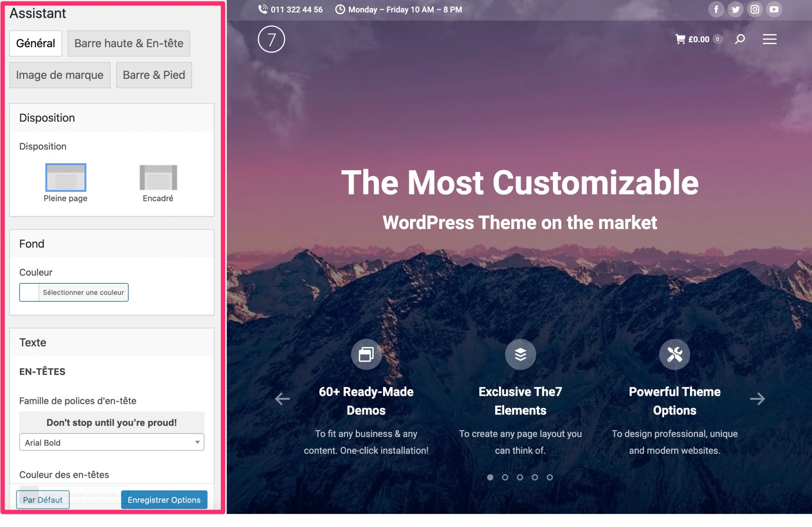Open the hamburger menu icon
The image size is (812, 527).
point(769,39)
